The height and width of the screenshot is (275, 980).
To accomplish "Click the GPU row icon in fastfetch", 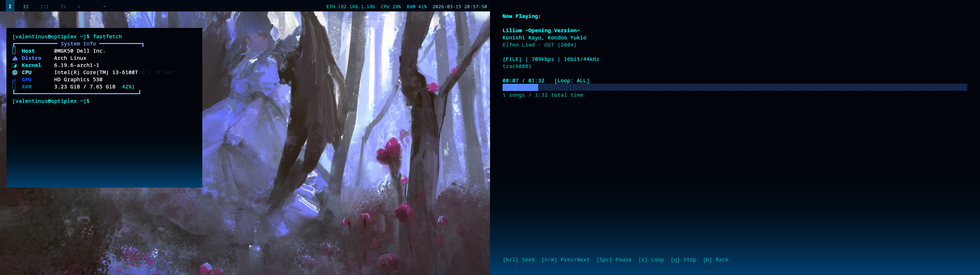I will [x=14, y=80].
